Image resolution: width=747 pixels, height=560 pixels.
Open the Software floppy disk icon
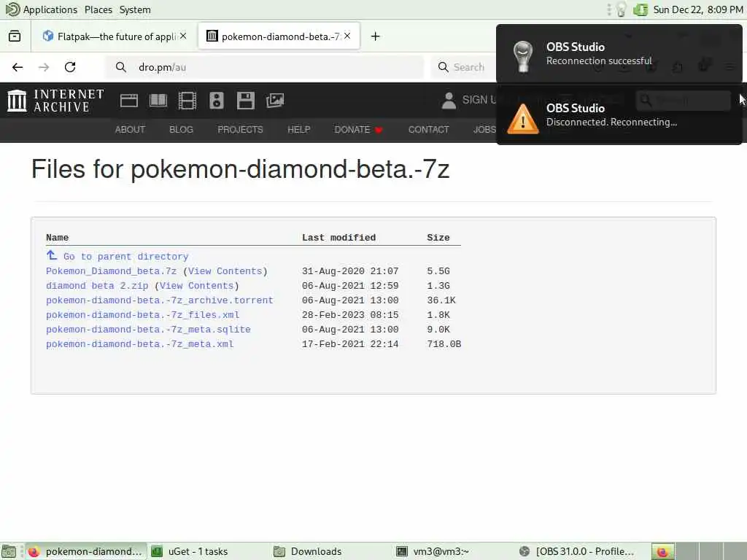click(x=245, y=101)
